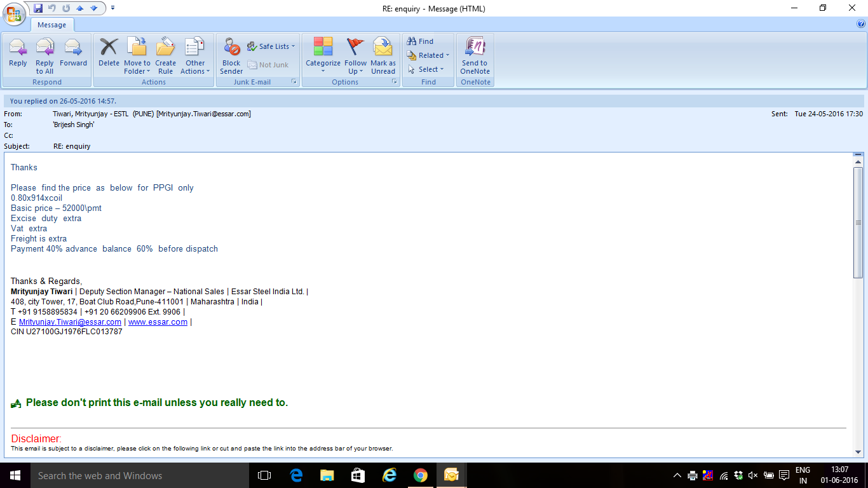Click the Reply to All icon
This screenshot has width=868, height=488.
[x=44, y=54]
